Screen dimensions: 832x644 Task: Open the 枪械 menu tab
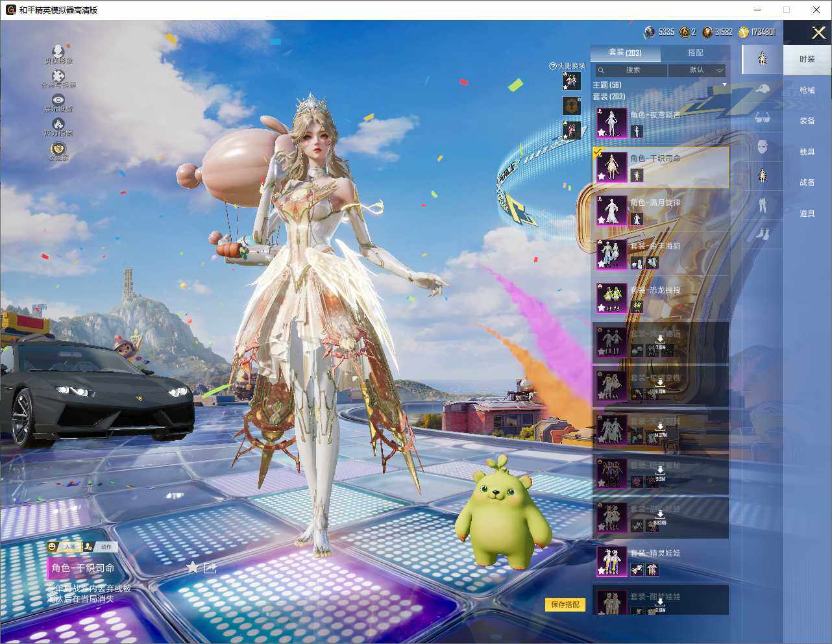point(807,90)
